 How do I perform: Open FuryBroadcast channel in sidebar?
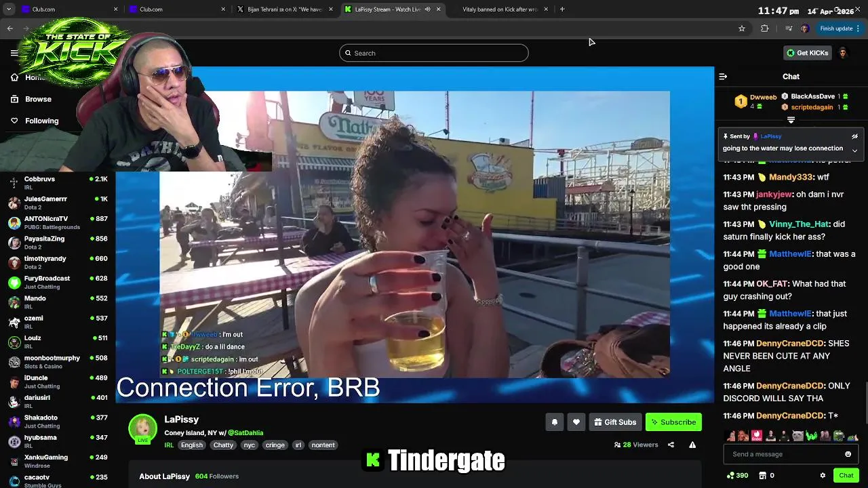pyautogui.click(x=58, y=282)
